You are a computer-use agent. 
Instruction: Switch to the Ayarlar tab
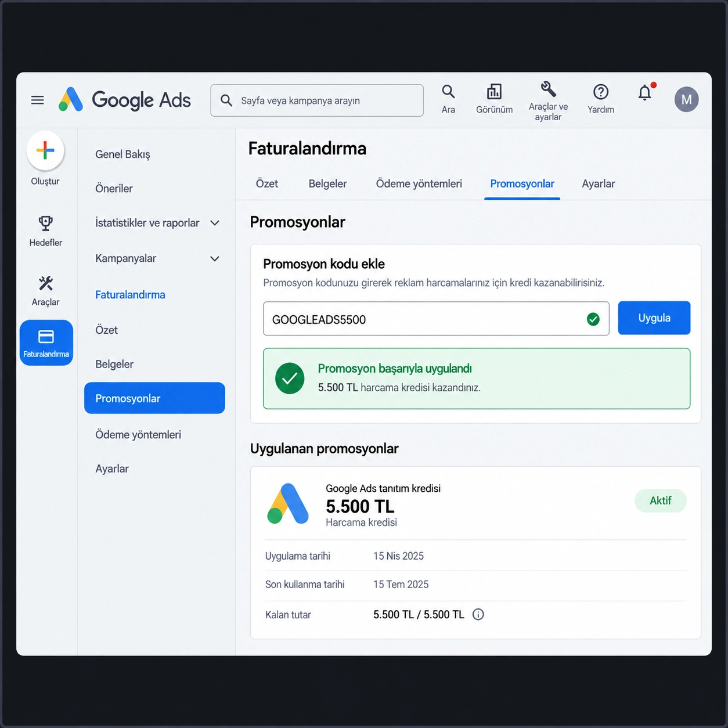pyautogui.click(x=599, y=183)
